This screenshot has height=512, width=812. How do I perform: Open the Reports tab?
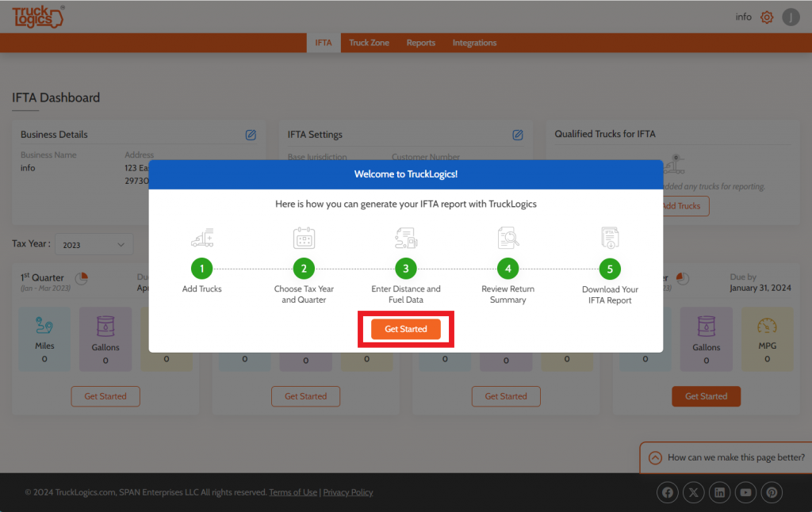[420, 43]
